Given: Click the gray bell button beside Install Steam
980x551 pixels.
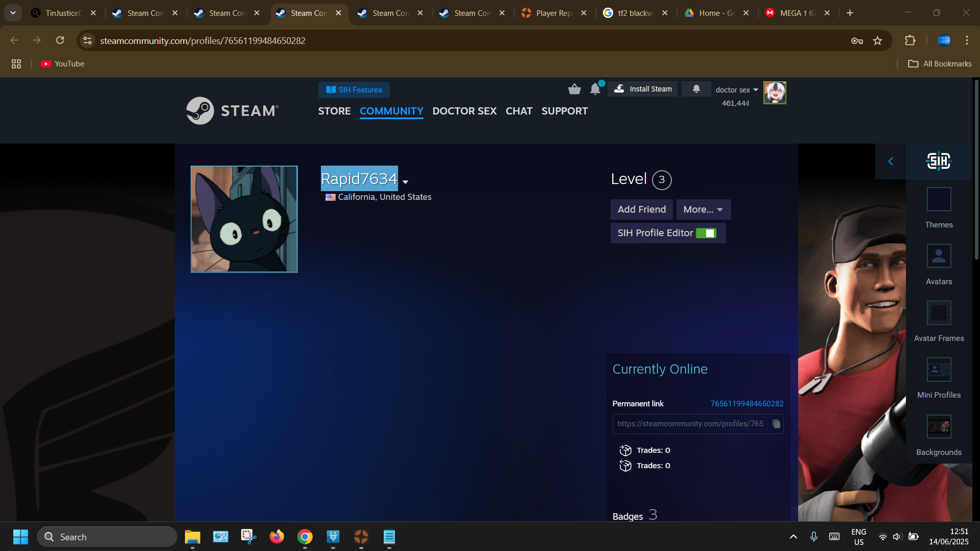Looking at the screenshot, I should click(x=696, y=89).
